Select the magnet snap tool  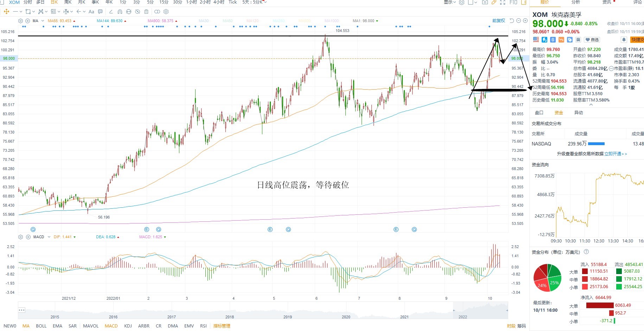click(x=120, y=12)
